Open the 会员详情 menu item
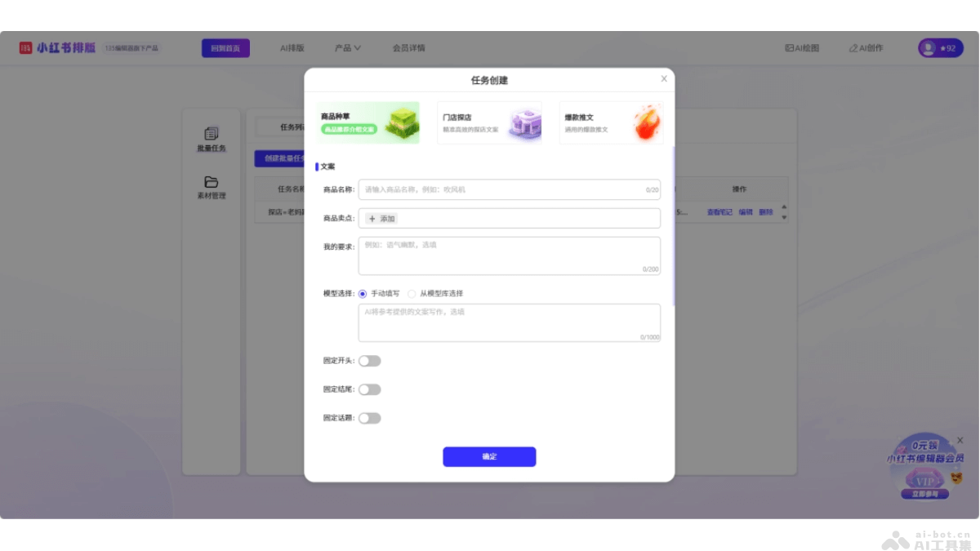The width and height of the screenshot is (980, 551). pyautogui.click(x=408, y=47)
